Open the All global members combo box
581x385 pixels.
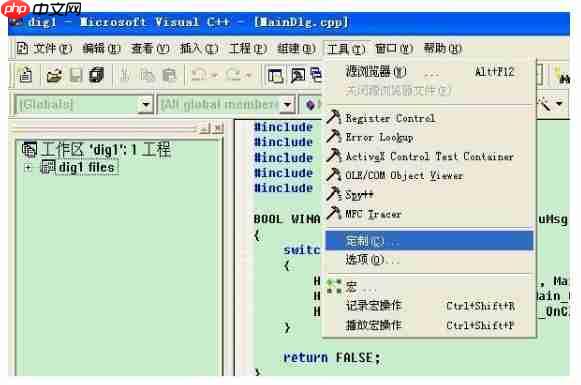(226, 105)
